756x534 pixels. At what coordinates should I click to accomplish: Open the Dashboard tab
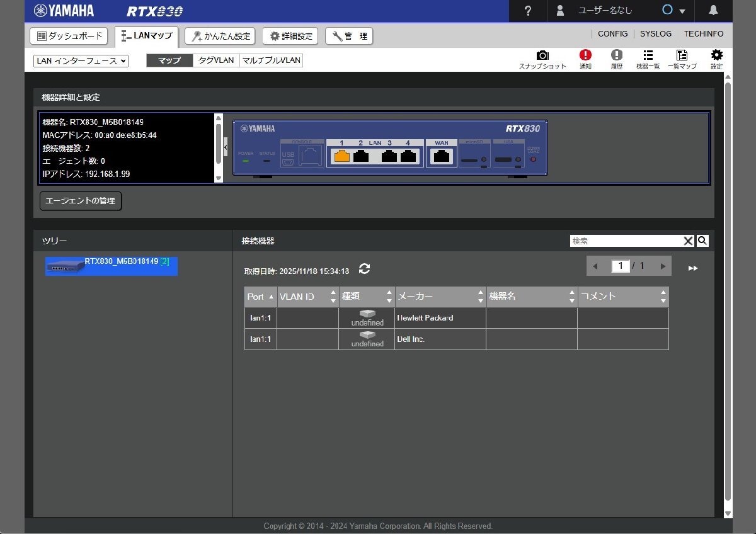(69, 36)
